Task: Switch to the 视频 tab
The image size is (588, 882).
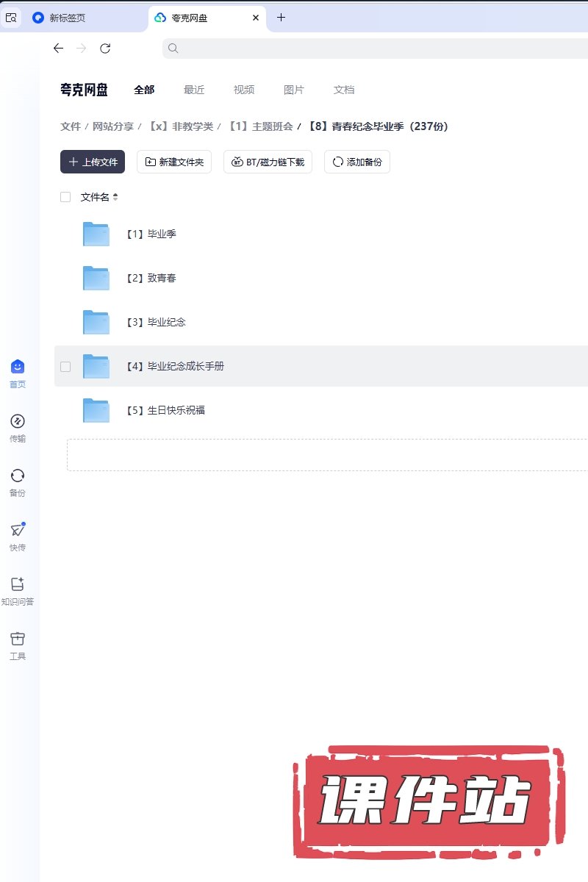Action: coord(244,90)
